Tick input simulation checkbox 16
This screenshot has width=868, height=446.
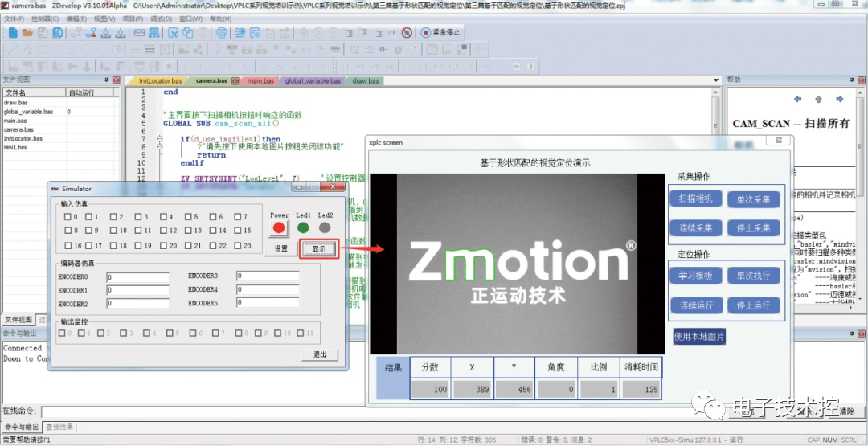(68, 246)
